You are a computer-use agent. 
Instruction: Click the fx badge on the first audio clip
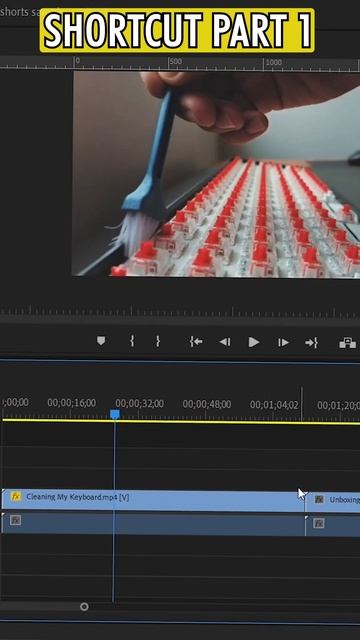pyautogui.click(x=16, y=520)
